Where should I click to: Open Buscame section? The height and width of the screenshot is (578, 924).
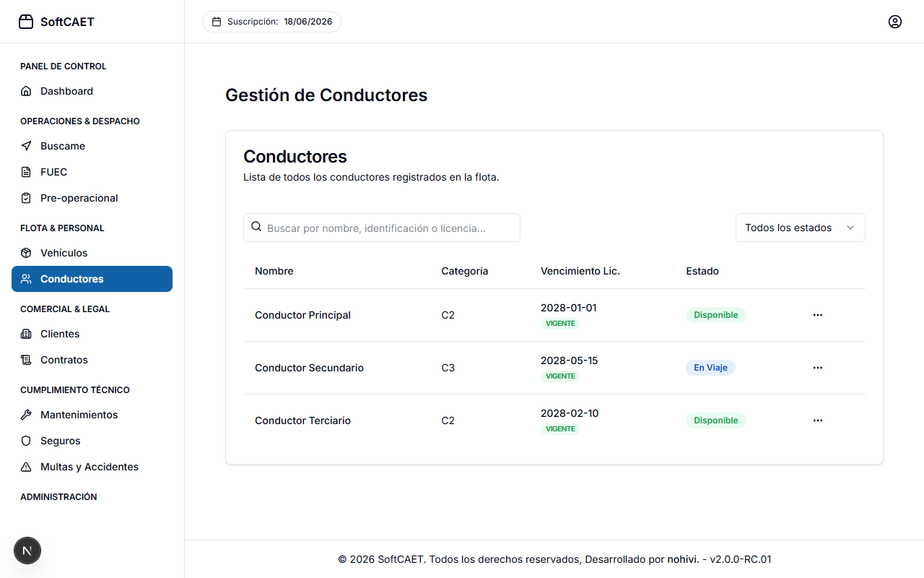coord(92,146)
